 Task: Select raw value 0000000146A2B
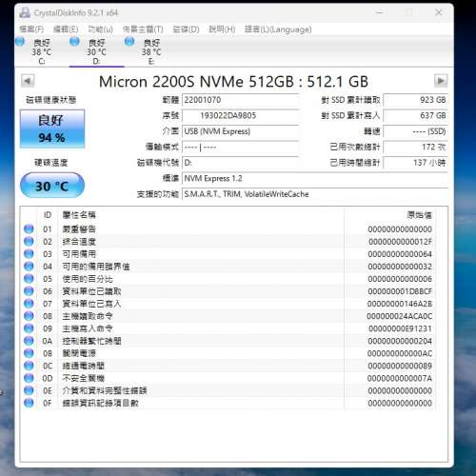point(400,304)
